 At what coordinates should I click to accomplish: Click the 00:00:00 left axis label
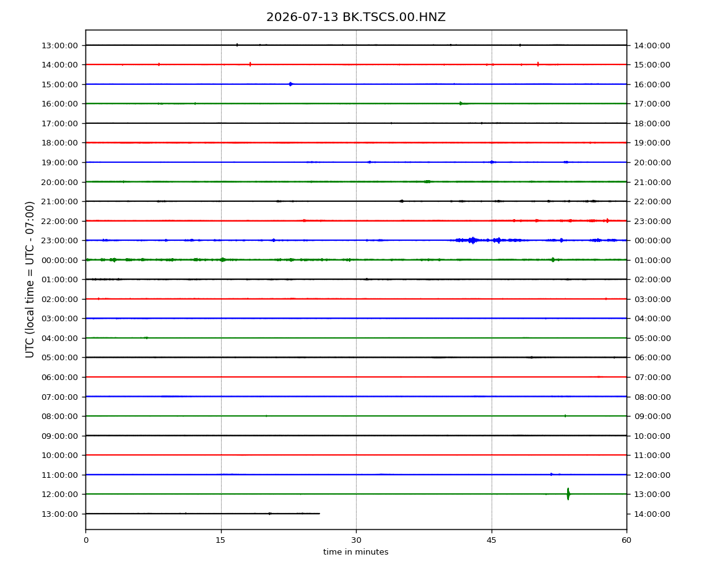tap(59, 260)
